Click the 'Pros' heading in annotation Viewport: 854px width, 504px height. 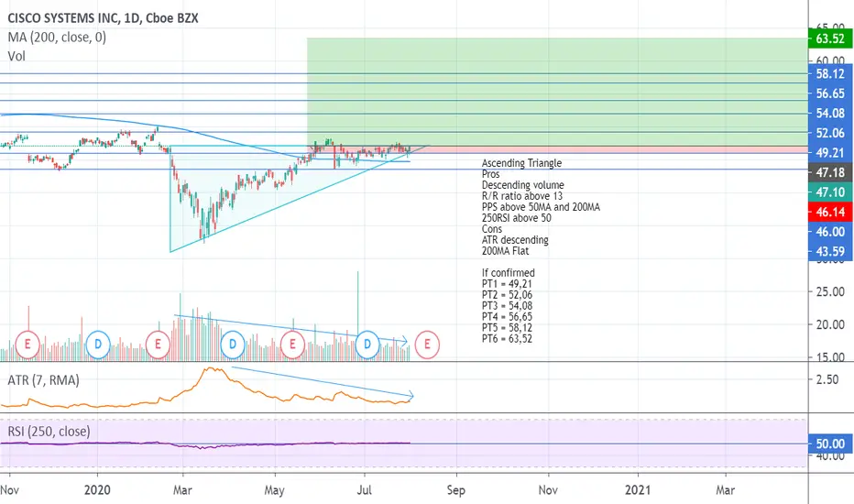pyautogui.click(x=491, y=174)
